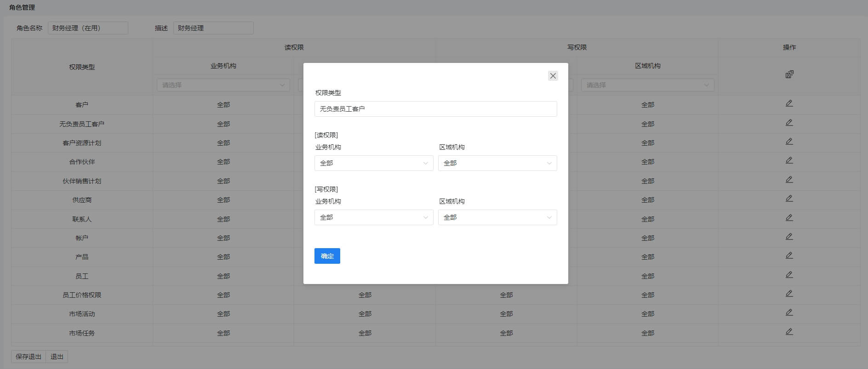Select the 员工价格权限 cell
The image size is (868, 369).
pos(82,295)
